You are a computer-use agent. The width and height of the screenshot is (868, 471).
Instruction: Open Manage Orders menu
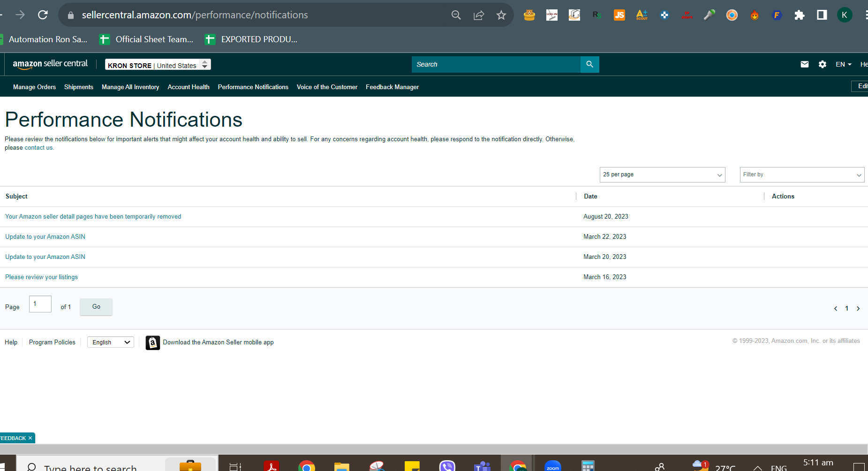pos(34,87)
